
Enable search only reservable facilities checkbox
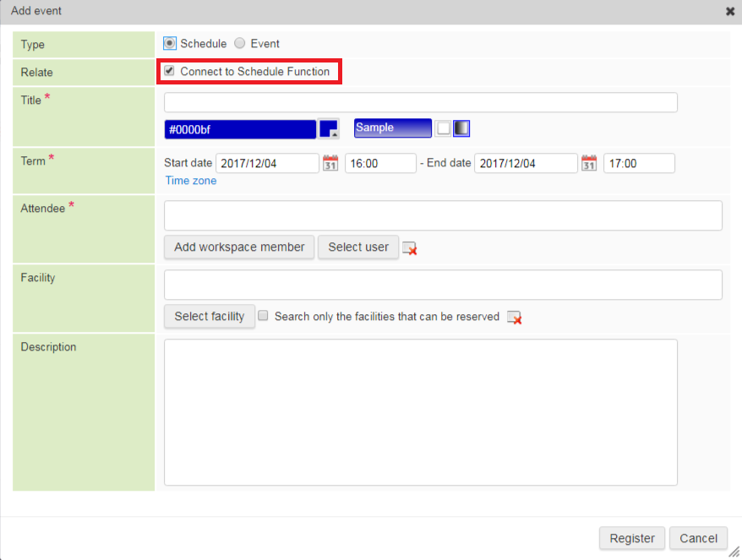point(264,316)
